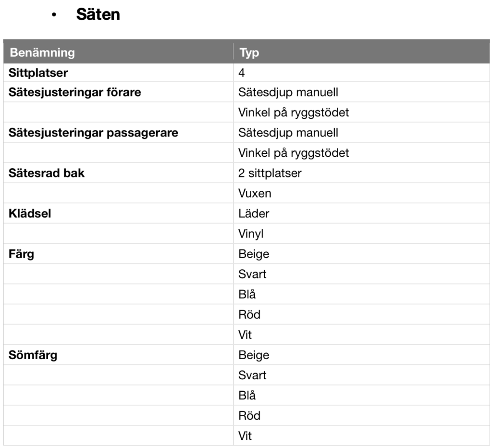Select the Typ column header
492x448 pixels.
click(x=249, y=52)
